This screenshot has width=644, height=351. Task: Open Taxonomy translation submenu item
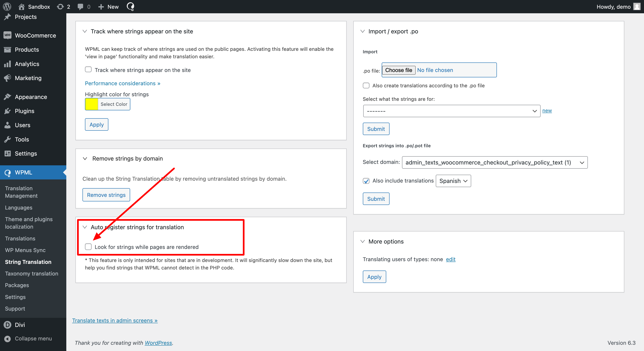point(31,273)
